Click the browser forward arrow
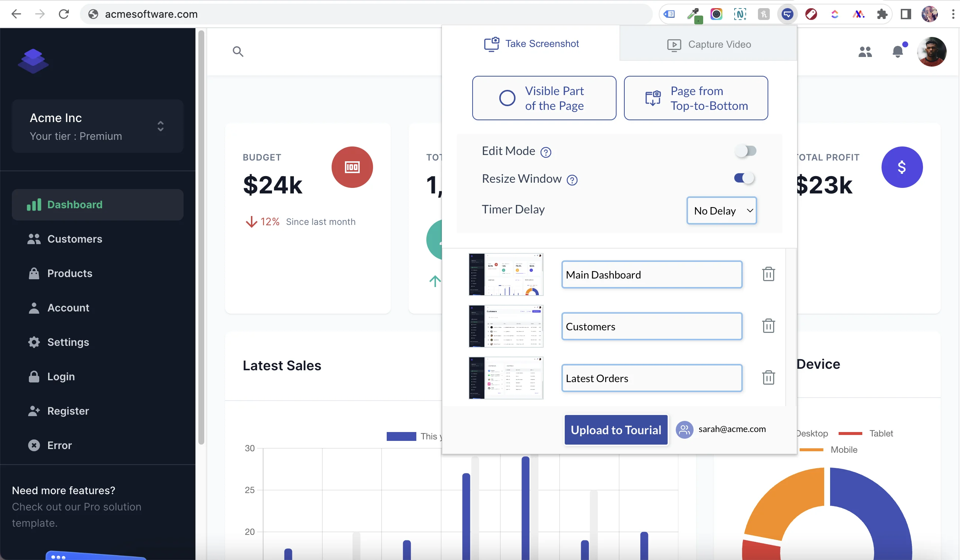The width and height of the screenshot is (960, 560). (x=40, y=14)
